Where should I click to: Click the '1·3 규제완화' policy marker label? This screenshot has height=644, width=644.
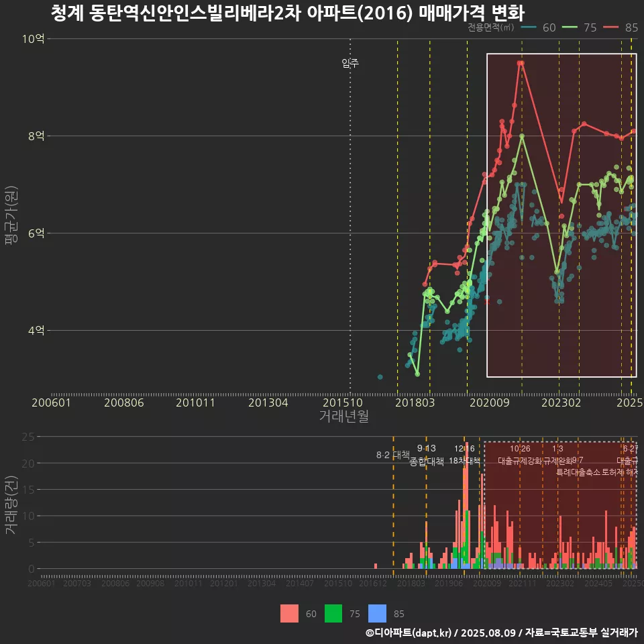(x=557, y=455)
